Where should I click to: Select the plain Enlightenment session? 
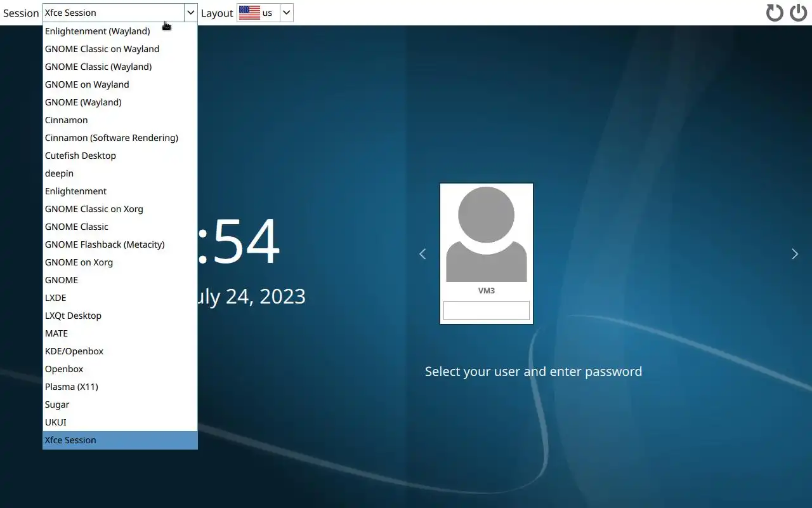(x=120, y=191)
